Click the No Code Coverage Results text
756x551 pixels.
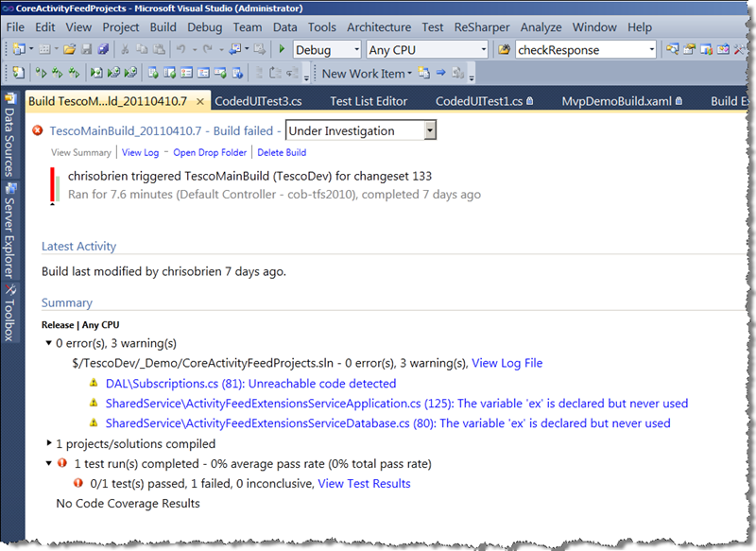coord(128,503)
